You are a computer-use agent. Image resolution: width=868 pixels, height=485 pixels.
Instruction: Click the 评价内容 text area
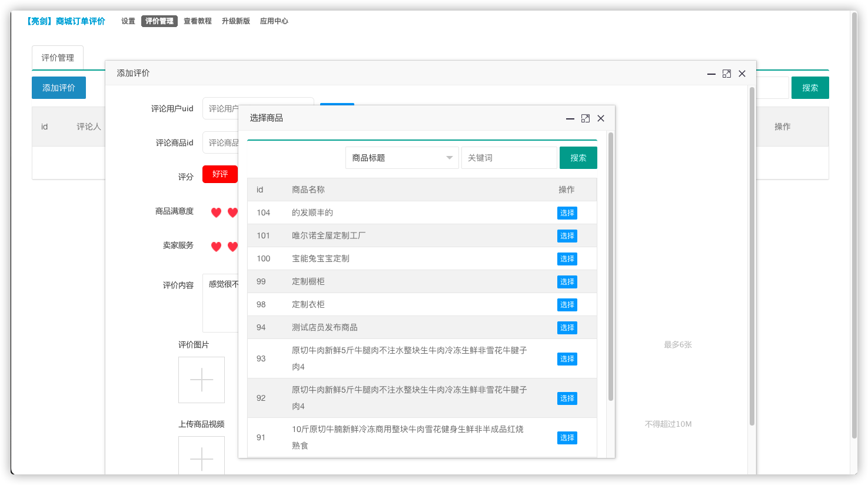tap(221, 303)
